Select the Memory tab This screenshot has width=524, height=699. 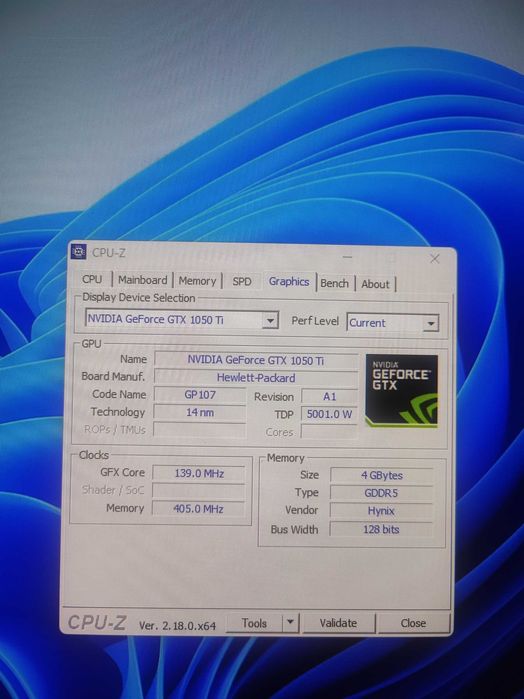click(x=197, y=281)
